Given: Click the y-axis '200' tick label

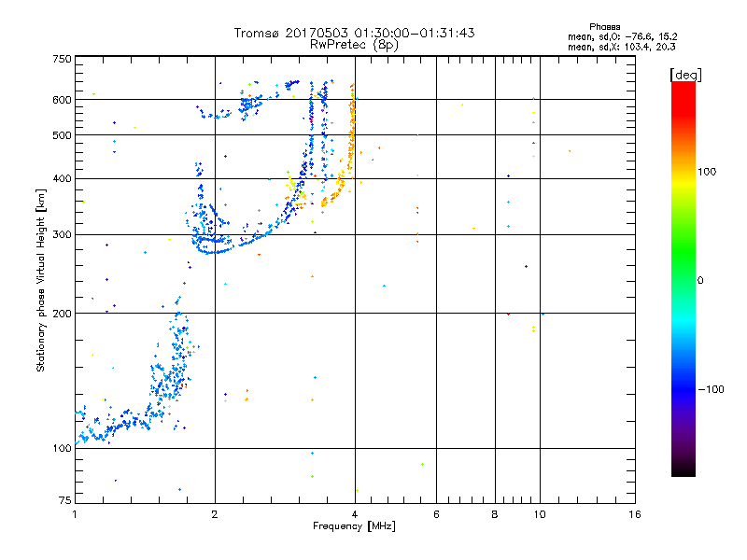Looking at the screenshot, I should (62, 314).
